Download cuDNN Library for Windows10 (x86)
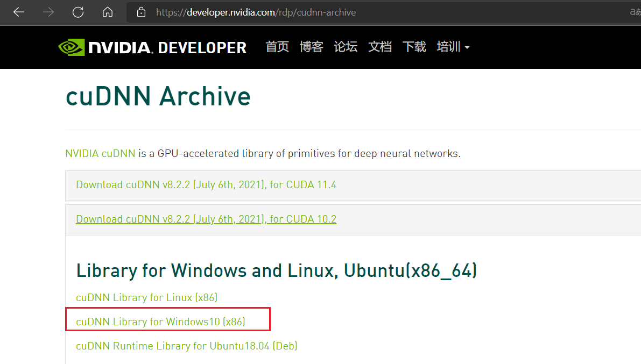This screenshot has width=641, height=364. point(161,322)
